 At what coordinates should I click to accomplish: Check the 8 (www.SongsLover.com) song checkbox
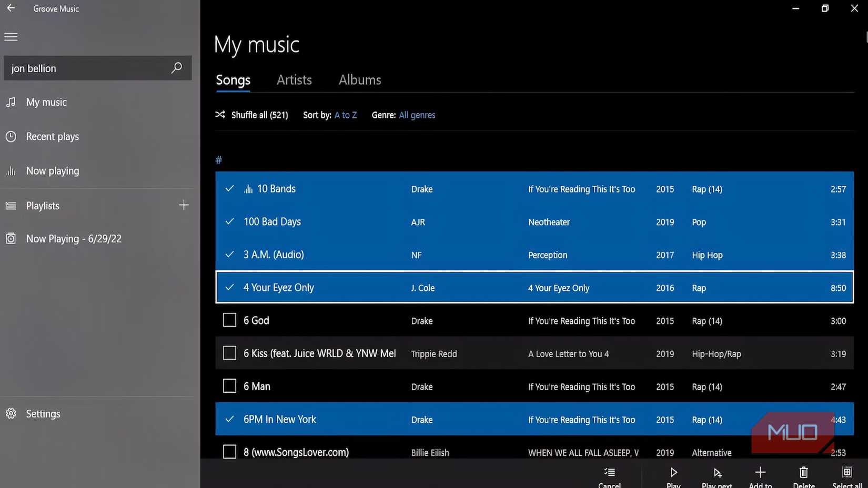[x=229, y=452]
